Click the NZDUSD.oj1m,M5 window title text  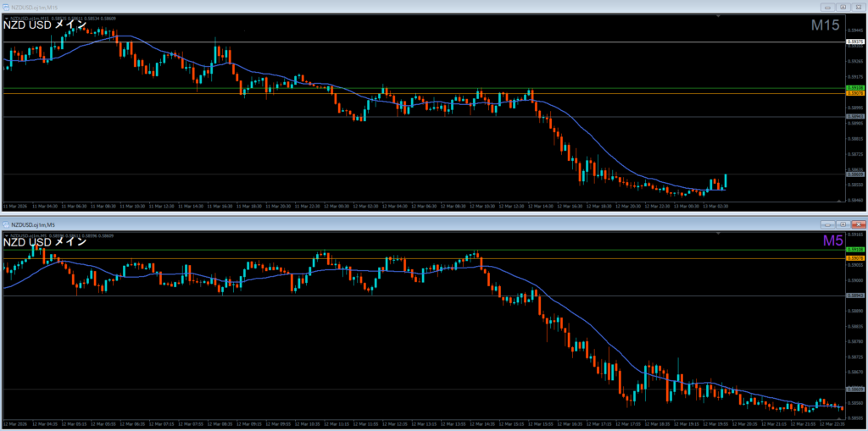pyautogui.click(x=31, y=224)
